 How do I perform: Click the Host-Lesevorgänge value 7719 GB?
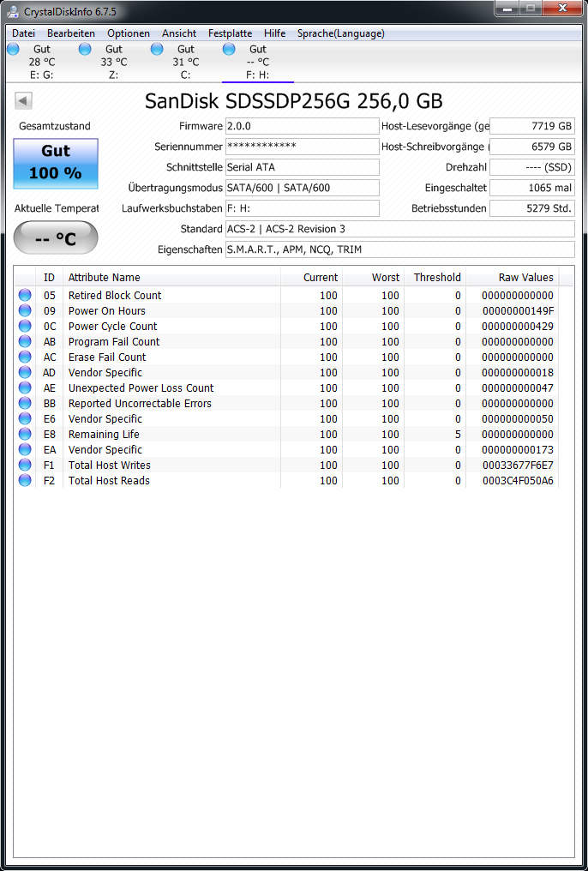[x=532, y=126]
